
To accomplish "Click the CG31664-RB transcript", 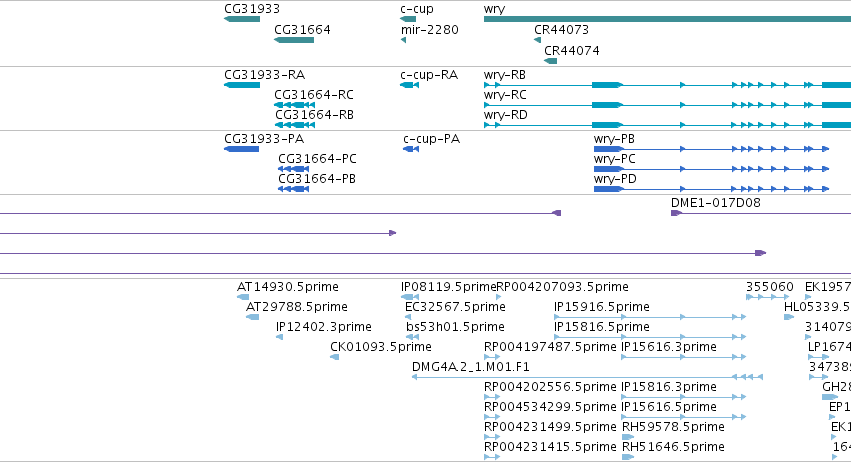I will coord(294,125).
